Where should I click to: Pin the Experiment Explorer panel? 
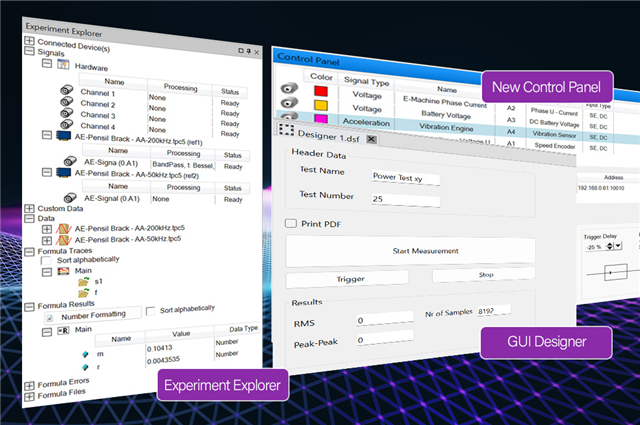tap(248, 51)
